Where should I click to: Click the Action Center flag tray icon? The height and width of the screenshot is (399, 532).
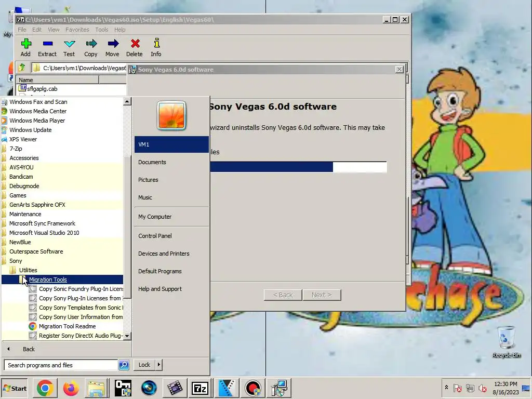click(x=457, y=388)
